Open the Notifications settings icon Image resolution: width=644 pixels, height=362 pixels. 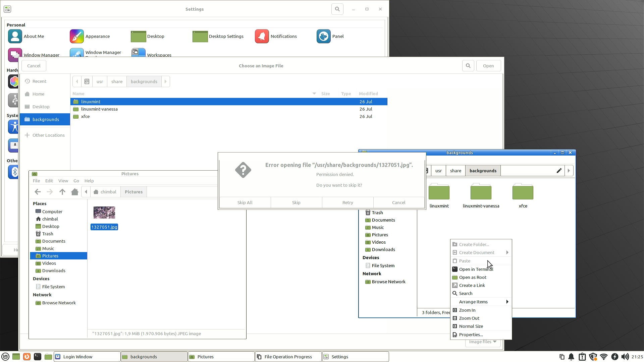[x=262, y=36]
